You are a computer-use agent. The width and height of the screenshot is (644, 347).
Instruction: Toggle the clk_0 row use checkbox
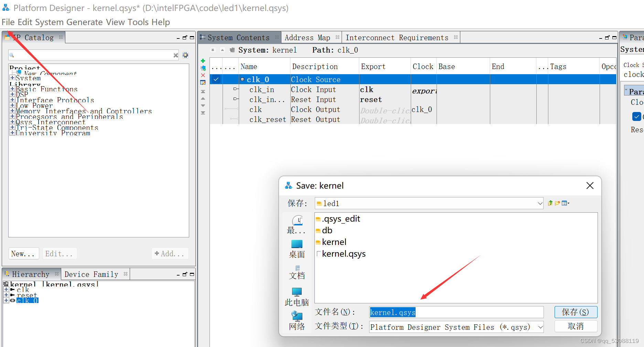tap(216, 79)
